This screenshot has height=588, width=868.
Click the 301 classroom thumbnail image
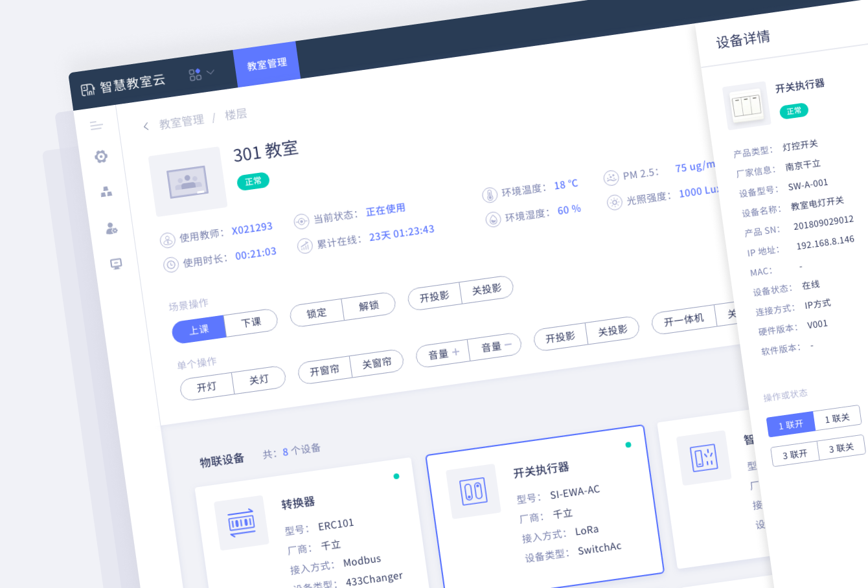coord(188,179)
